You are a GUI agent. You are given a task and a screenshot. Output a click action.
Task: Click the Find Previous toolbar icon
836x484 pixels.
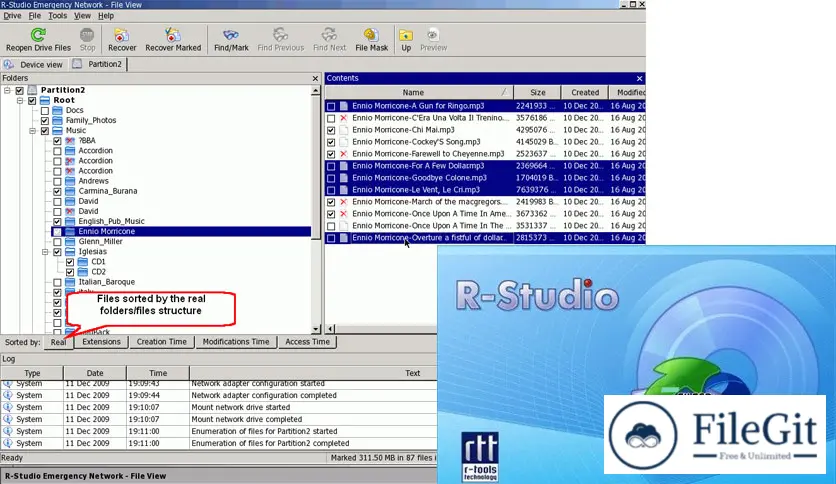coord(280,35)
